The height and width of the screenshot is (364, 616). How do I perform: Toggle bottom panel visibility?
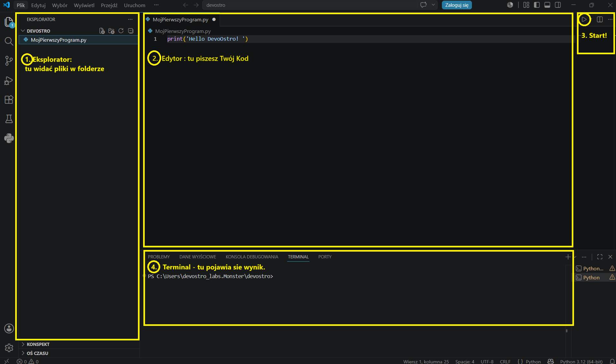click(547, 5)
